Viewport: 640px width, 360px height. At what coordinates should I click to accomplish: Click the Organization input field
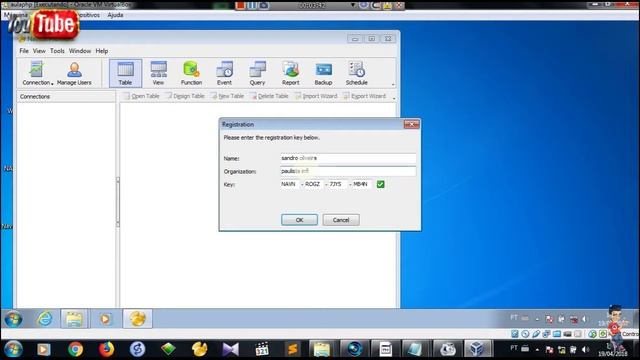click(x=348, y=171)
